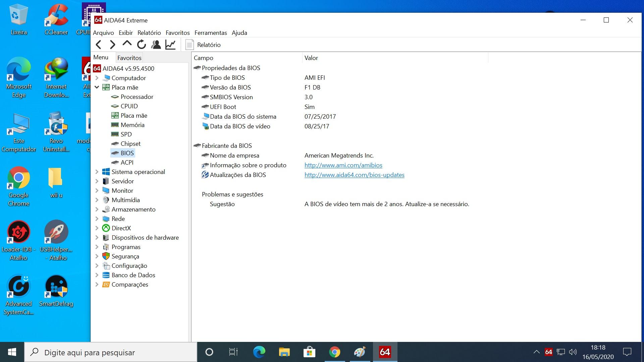Viewport: 644px width, 362px height.
Task: Expand the Rede tree node
Action: pos(97,219)
